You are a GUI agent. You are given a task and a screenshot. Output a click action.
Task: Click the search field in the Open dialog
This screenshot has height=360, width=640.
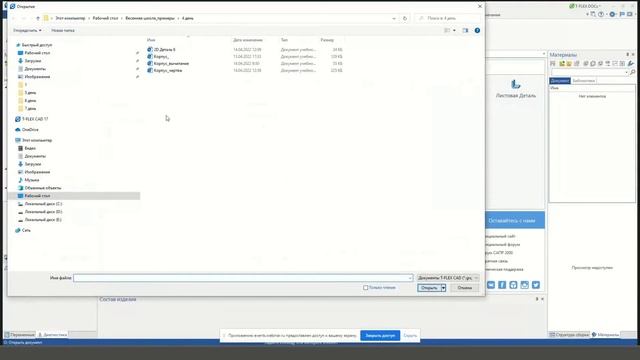pyautogui.click(x=447, y=18)
